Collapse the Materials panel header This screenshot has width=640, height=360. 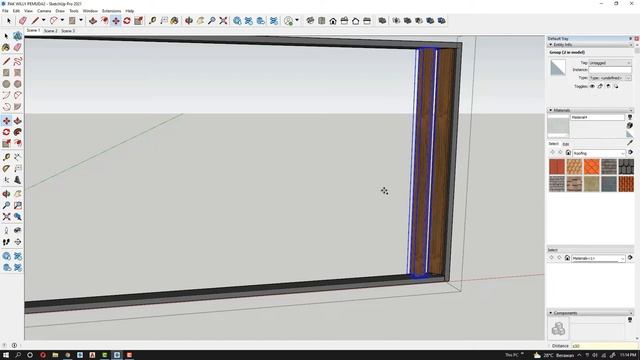[551, 110]
